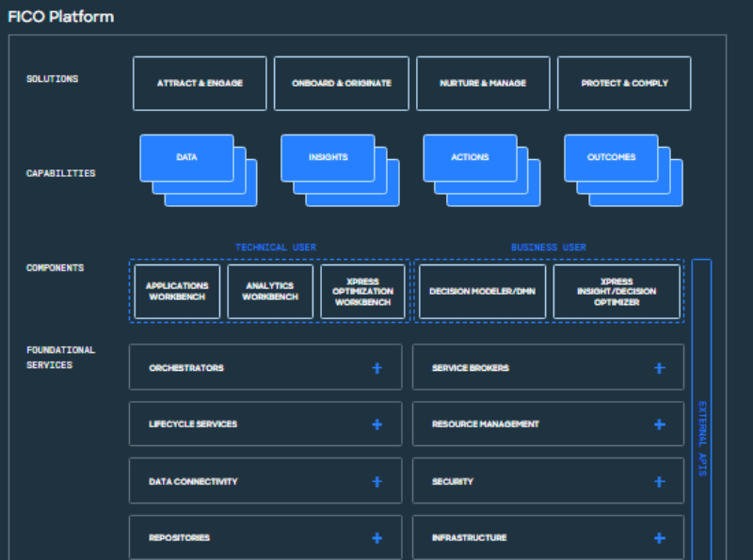Open the Protect & Comply solution
This screenshot has width=753, height=560.
point(623,83)
